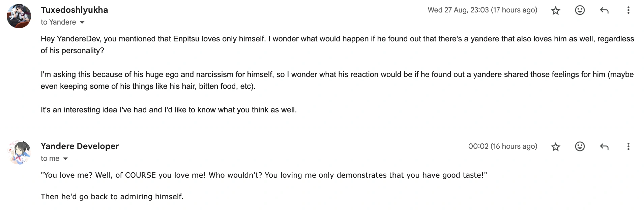Click the "00:02 (16 hours ago)" timestamp

click(502, 146)
